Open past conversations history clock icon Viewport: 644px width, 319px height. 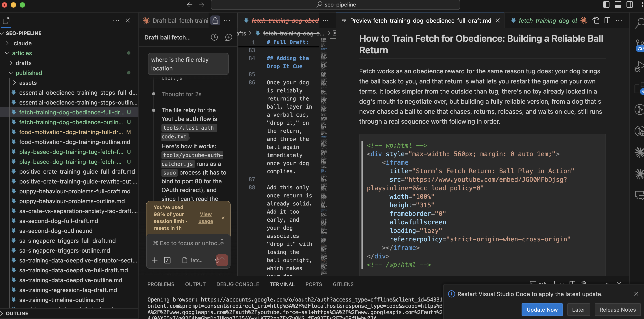pos(214,37)
